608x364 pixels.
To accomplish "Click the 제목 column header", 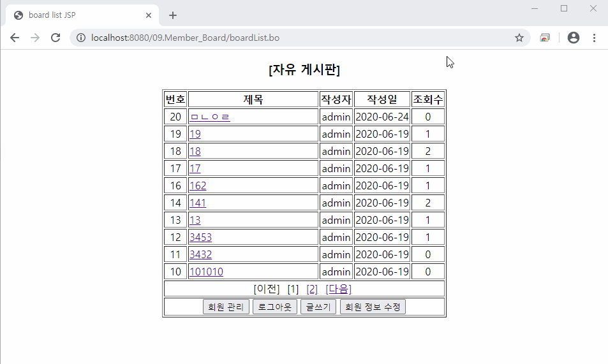I will 253,99.
